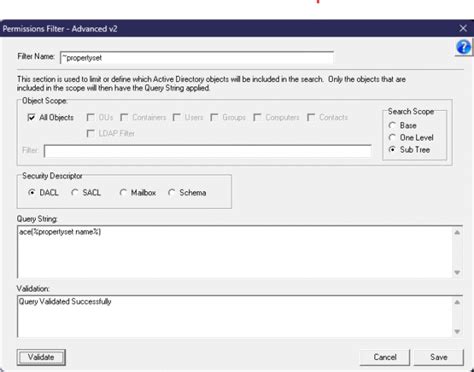Choose the SACL security descriptor
The width and height of the screenshot is (474, 372).
75,192
